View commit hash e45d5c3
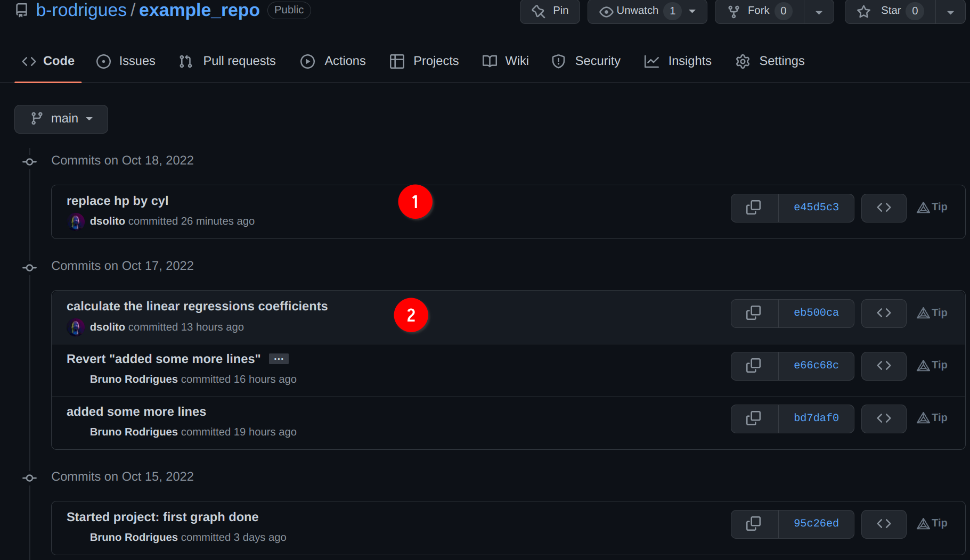970x560 pixels. (816, 208)
